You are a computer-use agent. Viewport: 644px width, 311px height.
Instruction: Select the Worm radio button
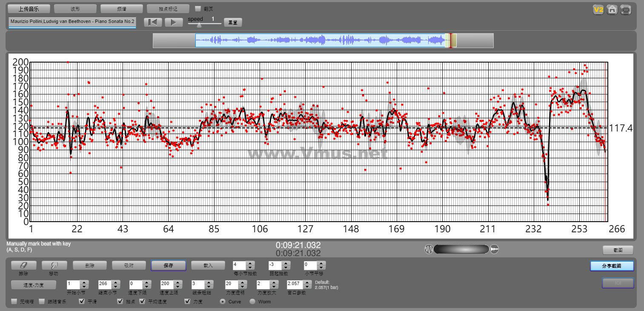pyautogui.click(x=252, y=302)
